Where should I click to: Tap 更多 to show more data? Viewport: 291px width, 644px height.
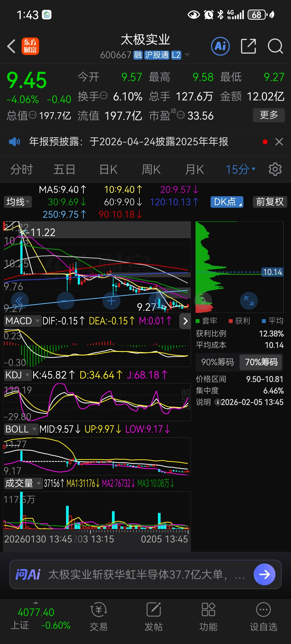[269, 115]
